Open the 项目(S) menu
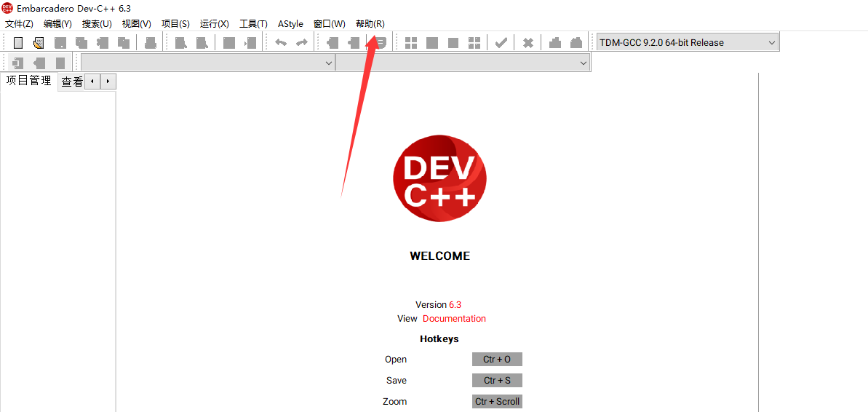Screen dimensions: 868x412 pos(175,24)
